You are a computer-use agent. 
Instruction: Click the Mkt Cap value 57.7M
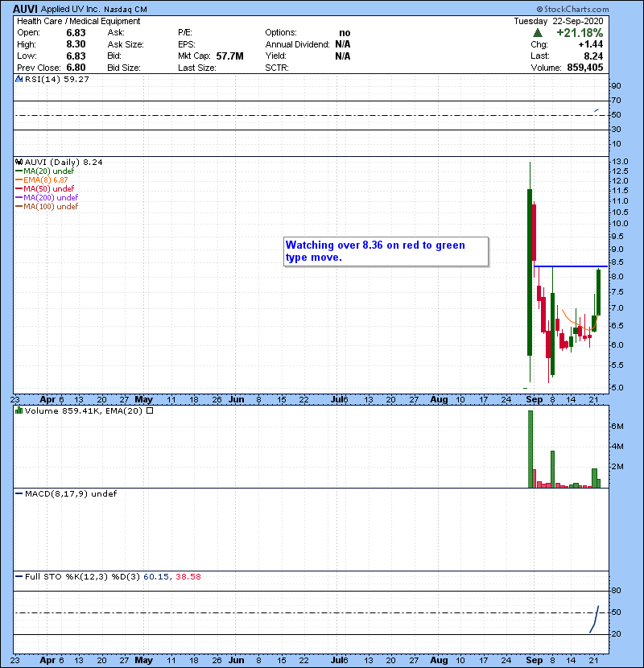coord(229,56)
